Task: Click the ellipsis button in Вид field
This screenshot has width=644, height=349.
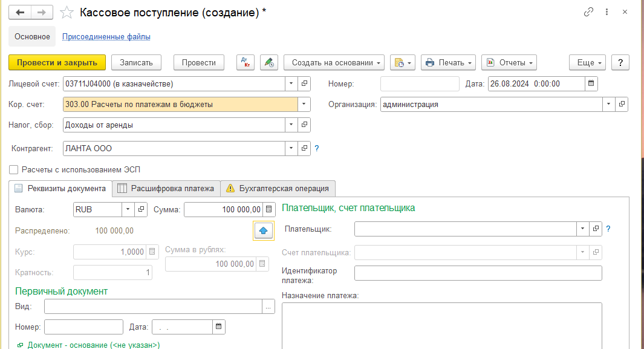Action: coord(268,307)
